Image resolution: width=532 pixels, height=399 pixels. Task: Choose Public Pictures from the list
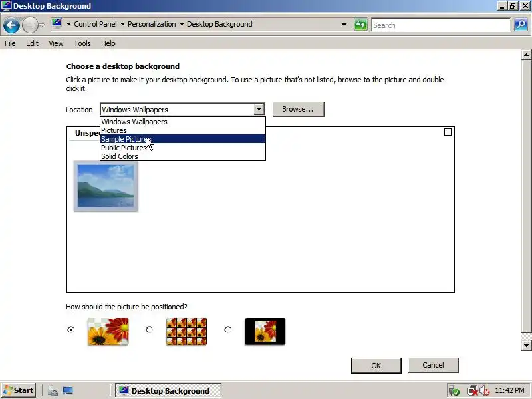[182, 148]
